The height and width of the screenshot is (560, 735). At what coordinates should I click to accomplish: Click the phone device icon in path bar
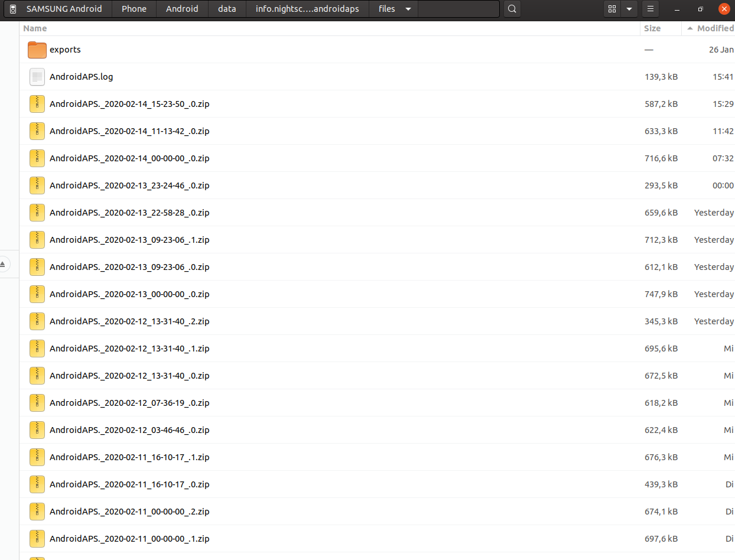tap(12, 9)
